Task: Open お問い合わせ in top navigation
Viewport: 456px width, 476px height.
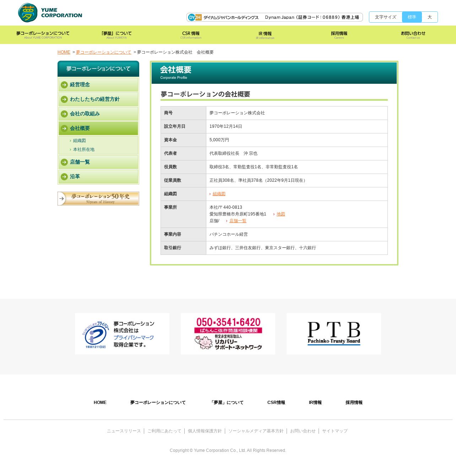Action: tap(413, 35)
